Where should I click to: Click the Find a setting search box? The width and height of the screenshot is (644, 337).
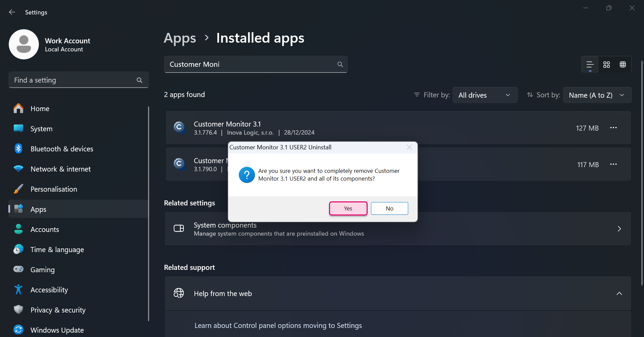[x=78, y=80]
